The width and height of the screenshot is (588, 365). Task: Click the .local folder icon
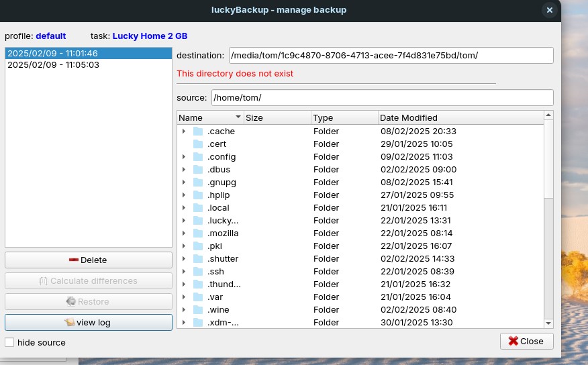tap(198, 207)
